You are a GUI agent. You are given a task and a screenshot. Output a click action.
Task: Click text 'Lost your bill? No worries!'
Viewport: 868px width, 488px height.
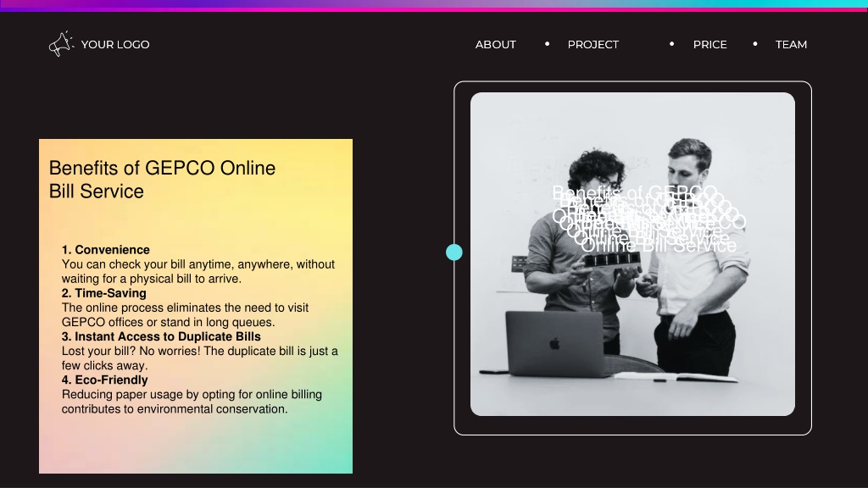pyautogui.click(x=131, y=351)
